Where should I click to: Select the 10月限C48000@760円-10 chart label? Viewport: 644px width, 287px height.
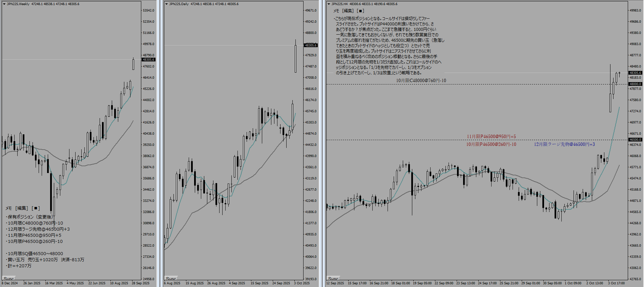(421, 81)
